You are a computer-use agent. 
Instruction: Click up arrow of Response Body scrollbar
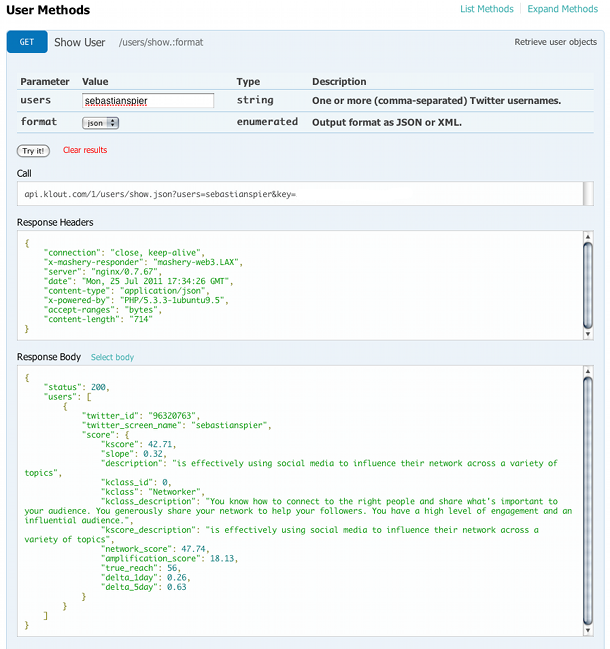[x=588, y=371]
